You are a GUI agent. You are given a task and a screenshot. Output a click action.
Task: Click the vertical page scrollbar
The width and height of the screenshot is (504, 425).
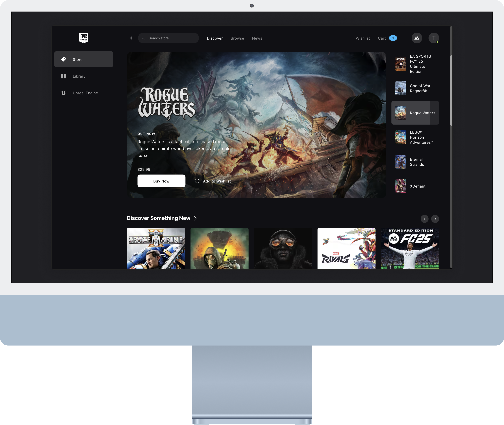451,90
